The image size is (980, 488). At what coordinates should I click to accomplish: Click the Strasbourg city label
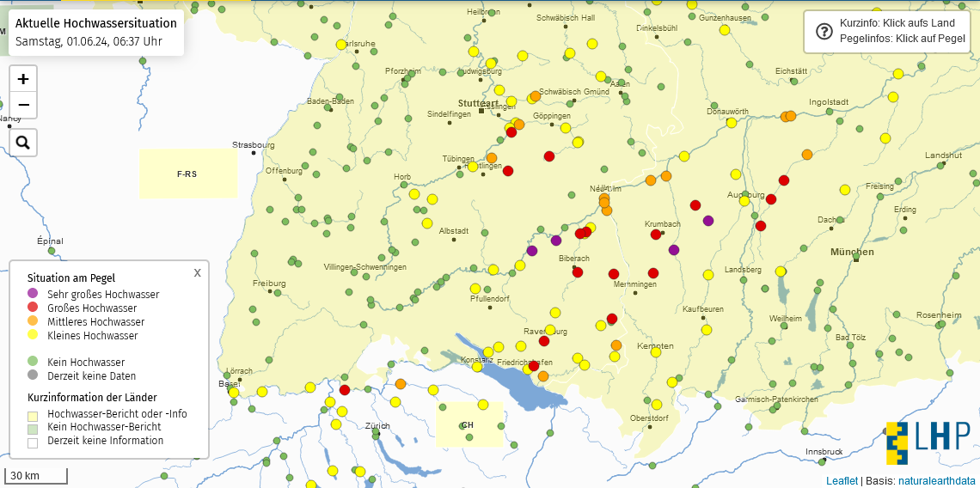[253, 145]
